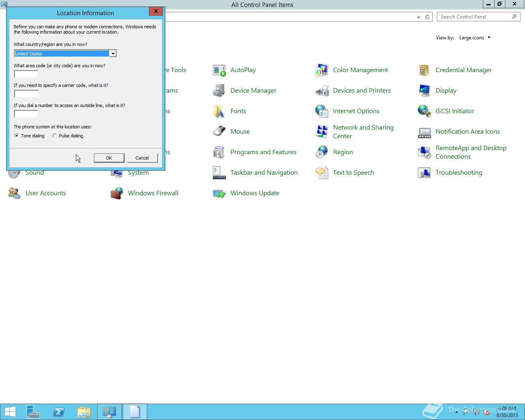525x420 pixels.
Task: Open the Device Manager link
Action: click(x=253, y=91)
